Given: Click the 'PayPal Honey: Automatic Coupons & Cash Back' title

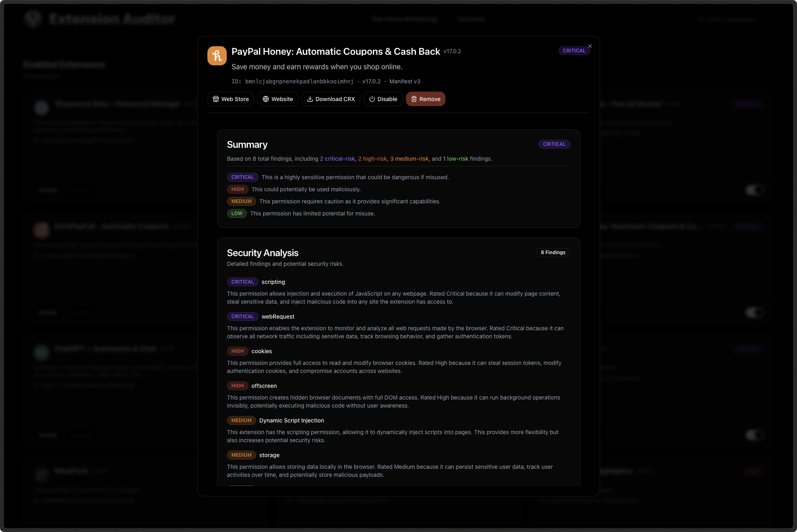Looking at the screenshot, I should click(x=336, y=52).
